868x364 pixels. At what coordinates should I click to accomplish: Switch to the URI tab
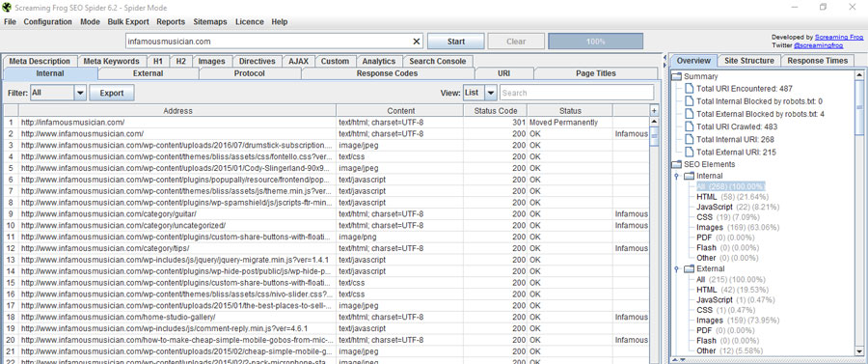[503, 73]
